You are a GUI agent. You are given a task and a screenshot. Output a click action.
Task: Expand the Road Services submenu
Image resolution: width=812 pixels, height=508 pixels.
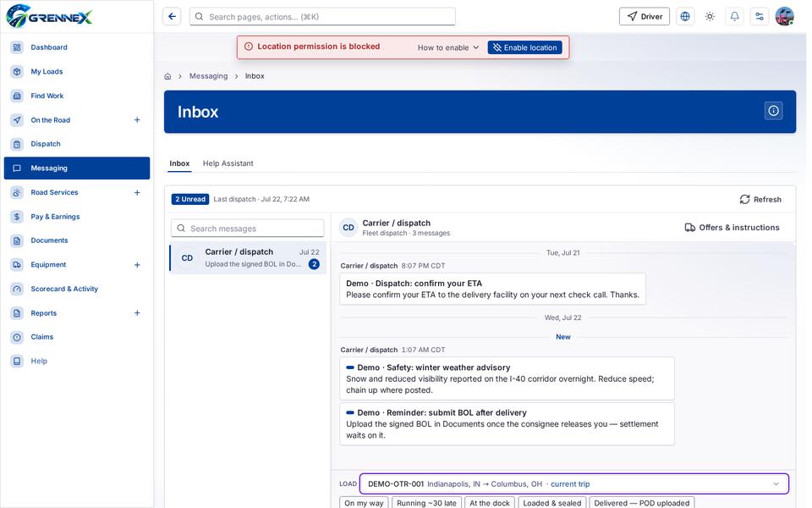coord(137,192)
